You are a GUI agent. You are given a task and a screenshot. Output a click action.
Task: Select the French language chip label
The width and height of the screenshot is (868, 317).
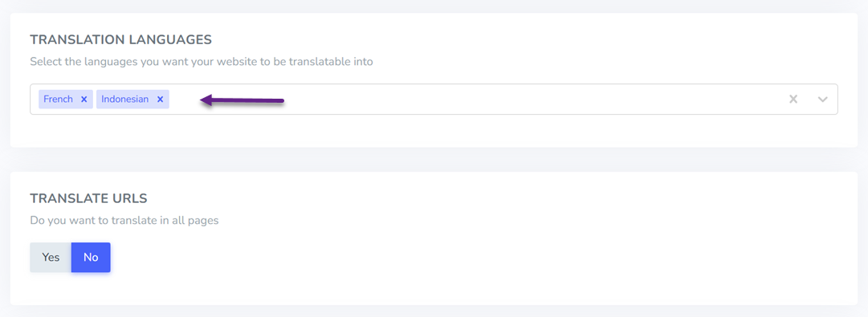(x=58, y=100)
